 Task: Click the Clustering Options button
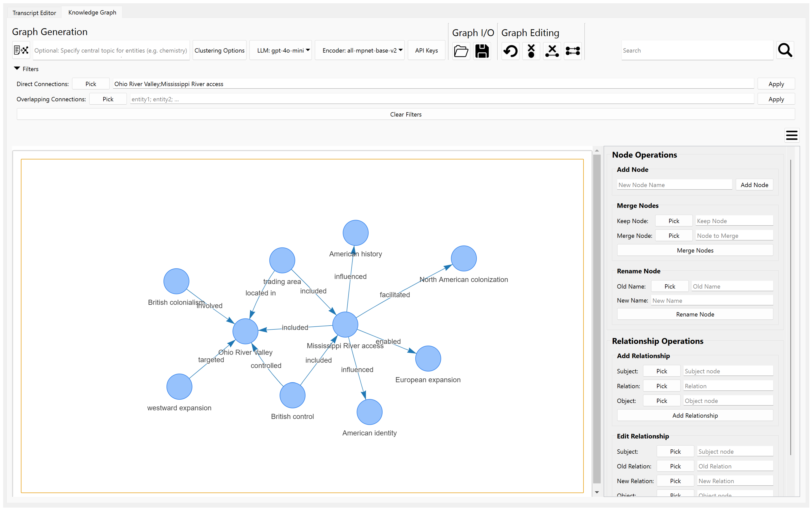(219, 51)
